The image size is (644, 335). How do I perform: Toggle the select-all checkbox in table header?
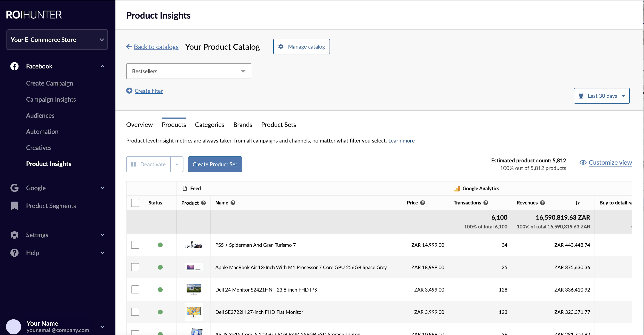[135, 203]
